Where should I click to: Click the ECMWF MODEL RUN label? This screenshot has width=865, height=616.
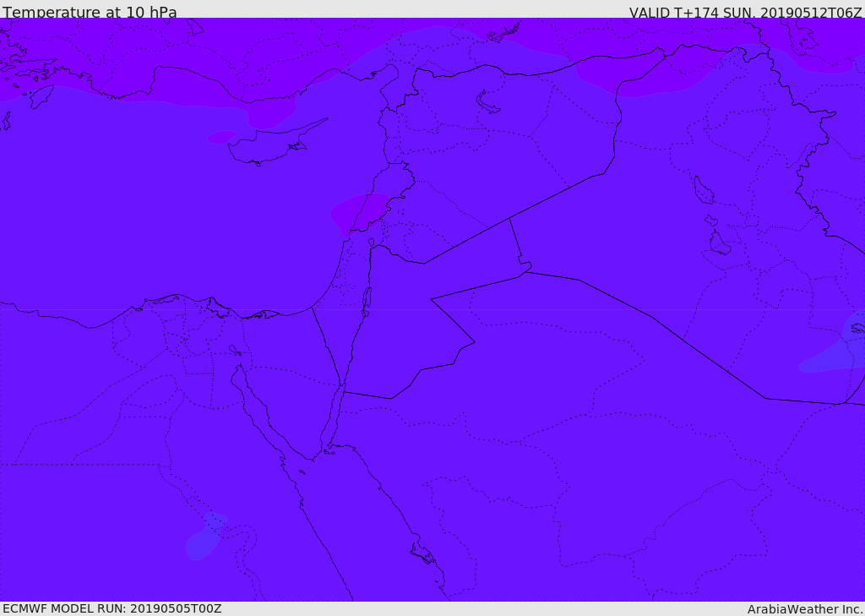112,608
